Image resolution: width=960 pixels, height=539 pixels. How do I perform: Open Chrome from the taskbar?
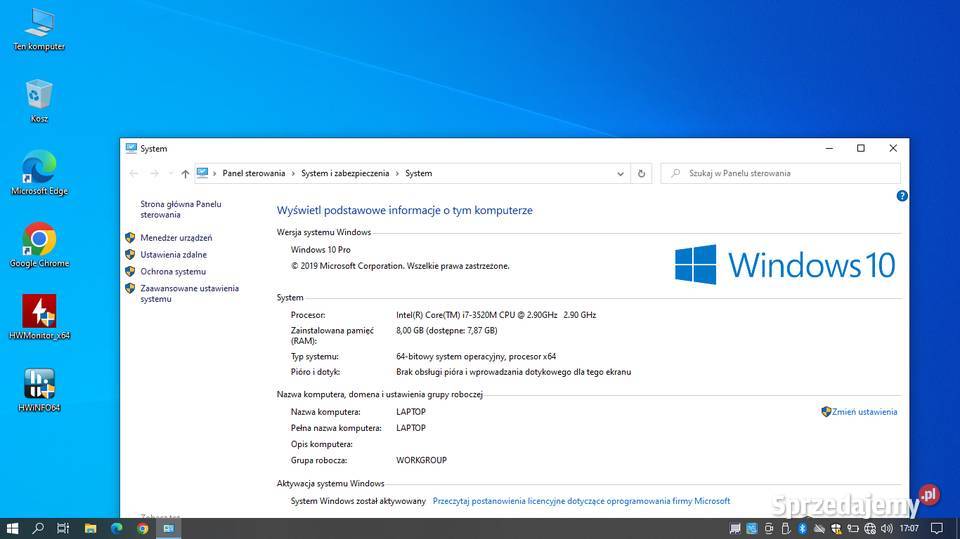(x=143, y=528)
